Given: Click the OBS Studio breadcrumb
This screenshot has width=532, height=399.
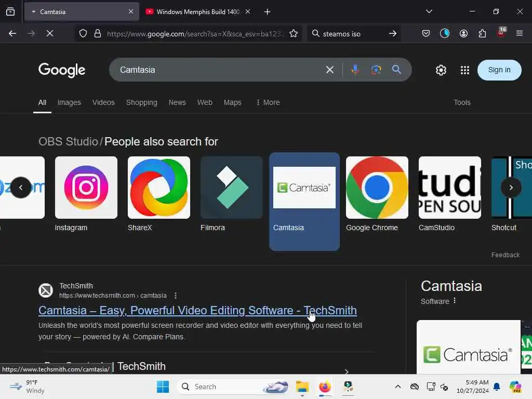Looking at the screenshot, I should pos(68,141).
